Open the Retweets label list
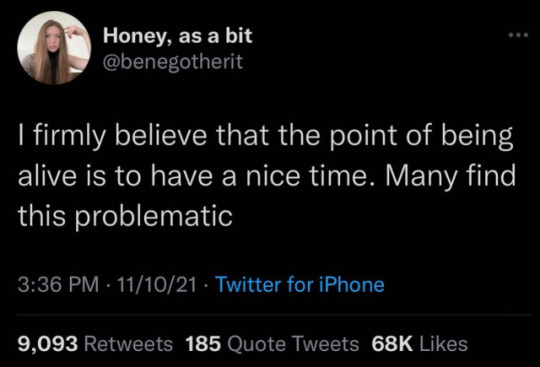540x367 pixels. [128, 344]
